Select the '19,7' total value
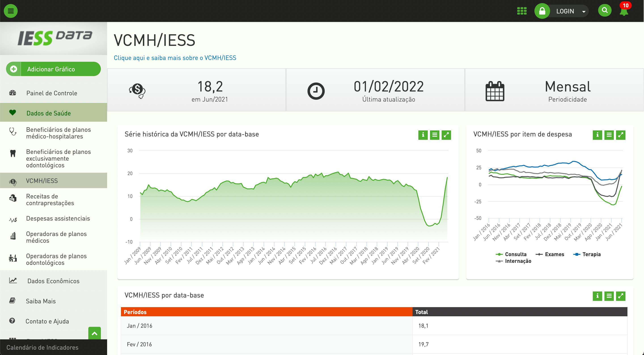 pyautogui.click(x=520, y=344)
